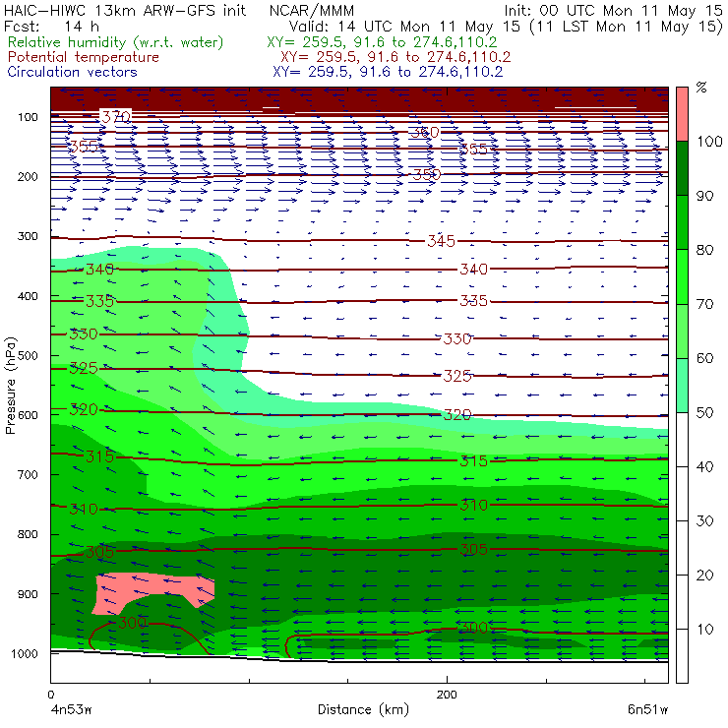Image resolution: width=728 pixels, height=728 pixels.
Task: Click the colorbar '10' value label
Action: point(704,629)
